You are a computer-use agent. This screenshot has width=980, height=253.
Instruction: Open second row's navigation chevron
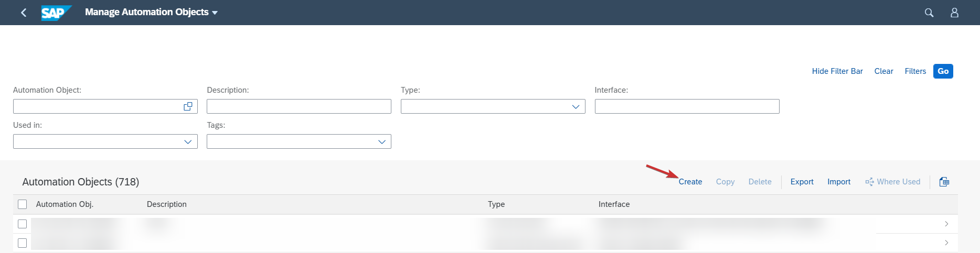click(x=946, y=243)
